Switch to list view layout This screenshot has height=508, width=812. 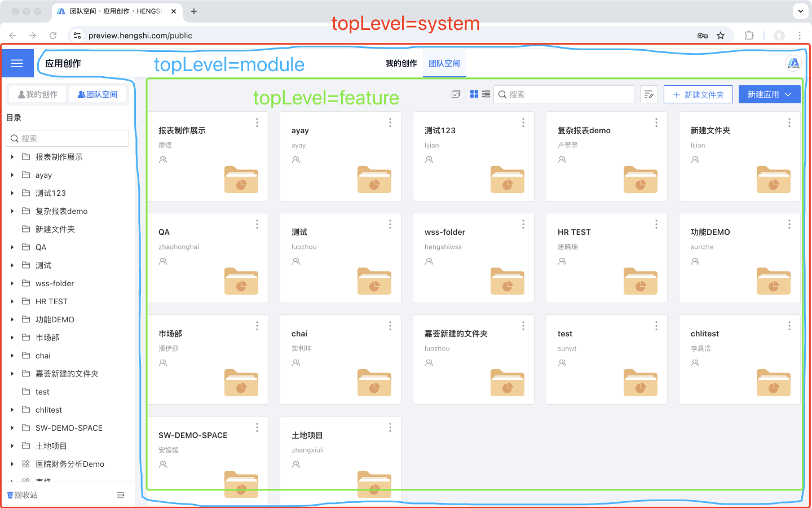pos(486,94)
